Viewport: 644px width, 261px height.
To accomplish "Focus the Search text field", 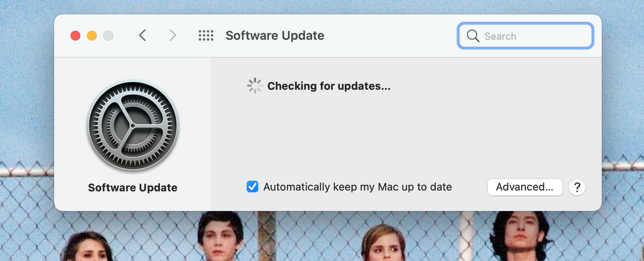I will click(533, 36).
